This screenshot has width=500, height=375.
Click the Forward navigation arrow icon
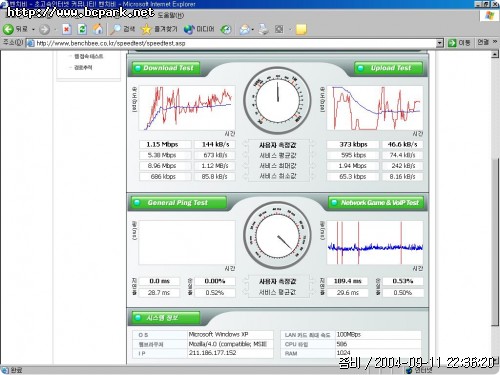[x=44, y=30]
